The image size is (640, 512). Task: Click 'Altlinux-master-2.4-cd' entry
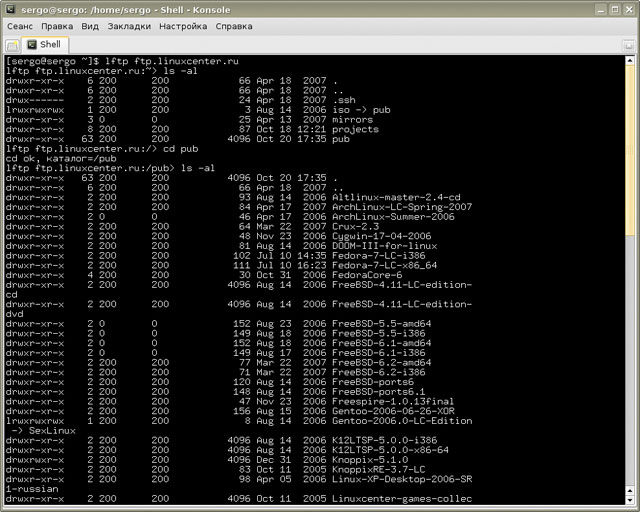pos(396,197)
